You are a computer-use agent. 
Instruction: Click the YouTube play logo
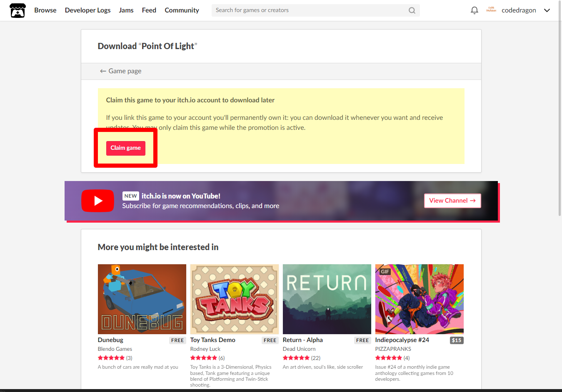[98, 201]
